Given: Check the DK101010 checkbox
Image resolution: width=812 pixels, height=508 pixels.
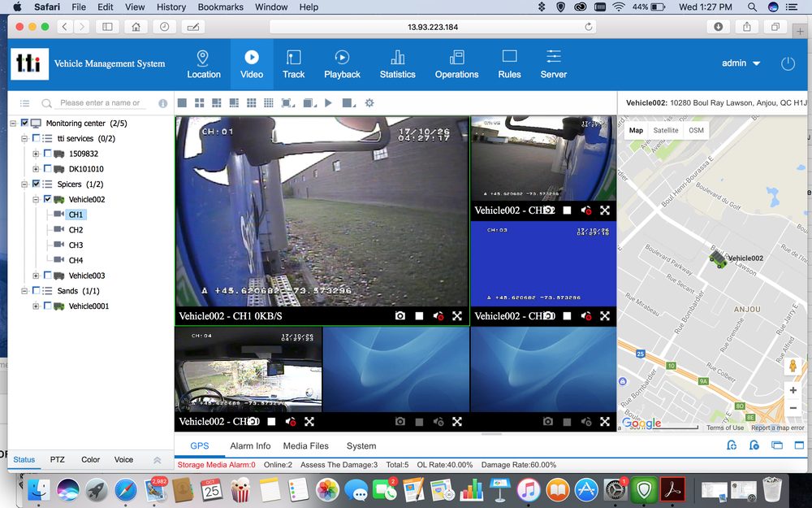Looking at the screenshot, I should (x=46, y=169).
